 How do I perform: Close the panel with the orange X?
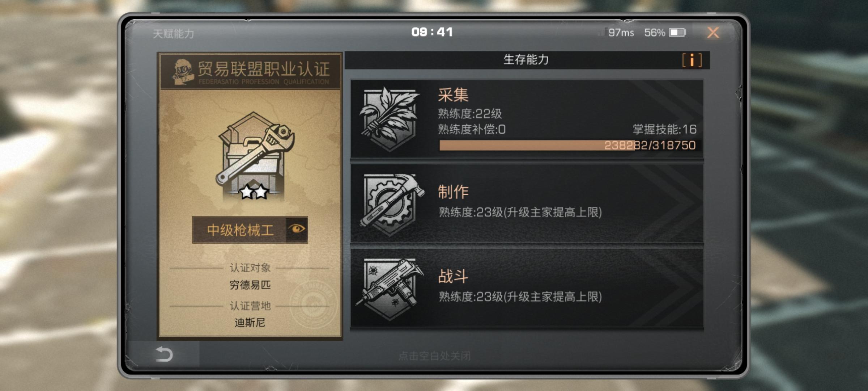[x=713, y=33]
